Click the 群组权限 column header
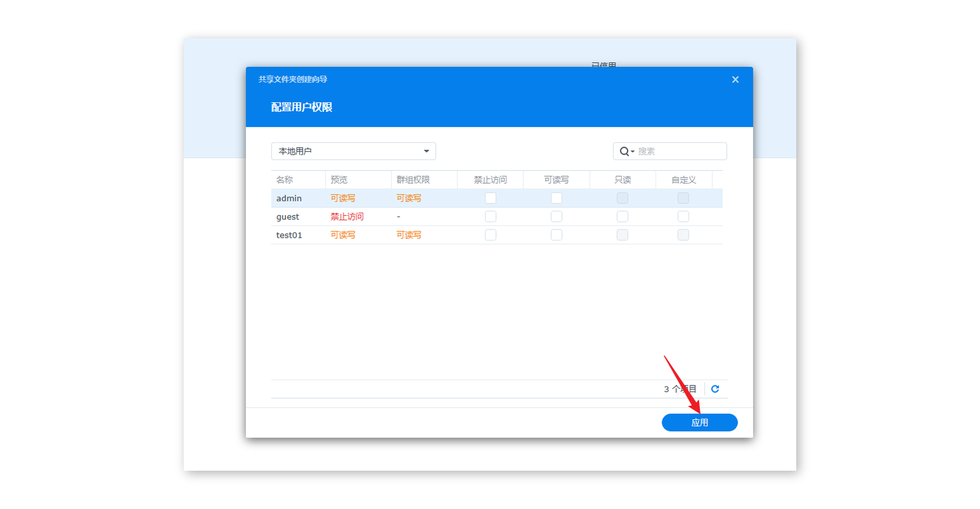The width and height of the screenshot is (980, 509). click(424, 180)
